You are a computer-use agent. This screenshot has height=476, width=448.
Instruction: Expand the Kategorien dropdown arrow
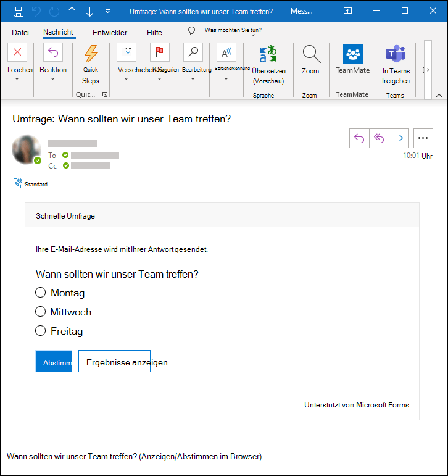(x=159, y=78)
